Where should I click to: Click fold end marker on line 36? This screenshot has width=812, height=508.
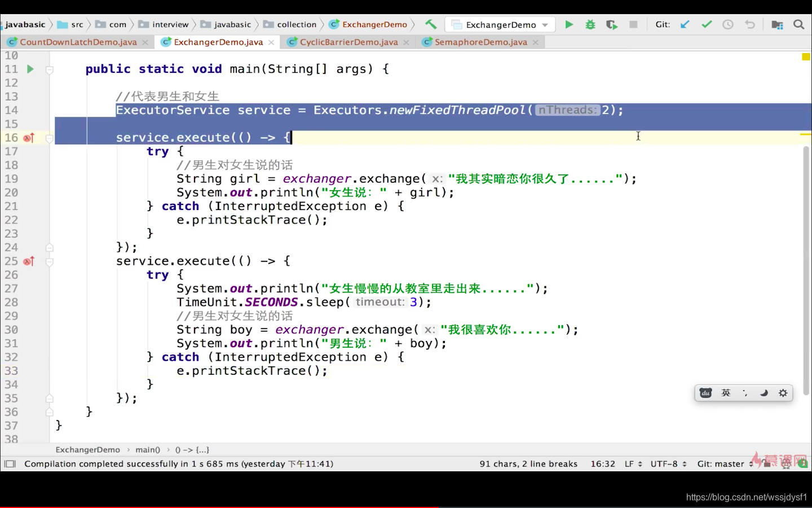pos(50,412)
